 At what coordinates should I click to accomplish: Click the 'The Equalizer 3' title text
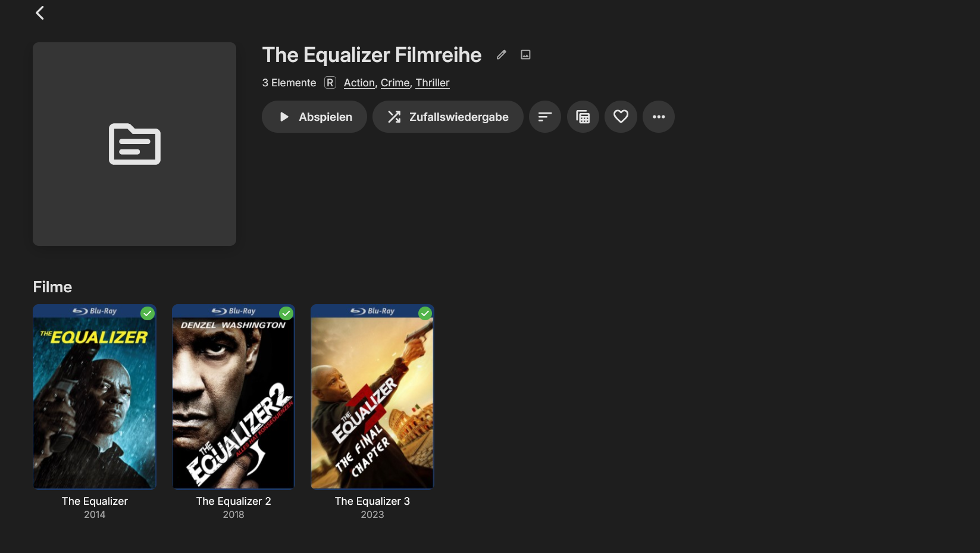click(x=372, y=501)
